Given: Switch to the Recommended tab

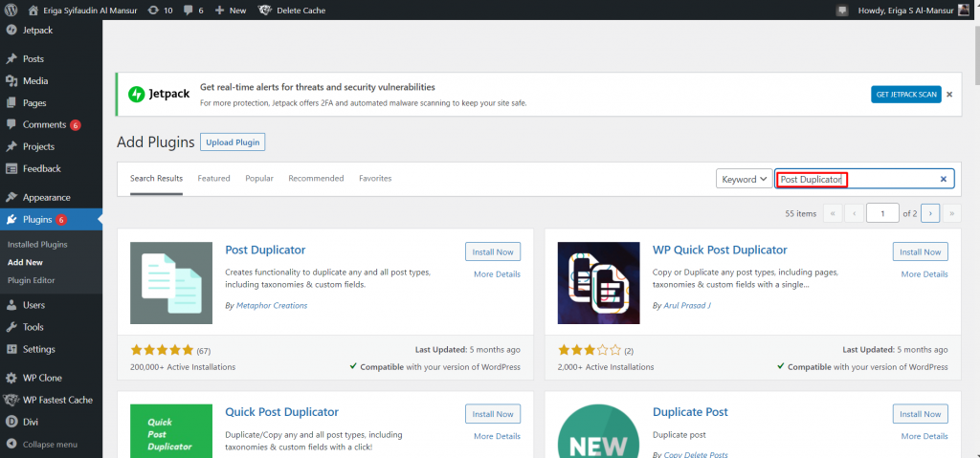Looking at the screenshot, I should coord(316,179).
